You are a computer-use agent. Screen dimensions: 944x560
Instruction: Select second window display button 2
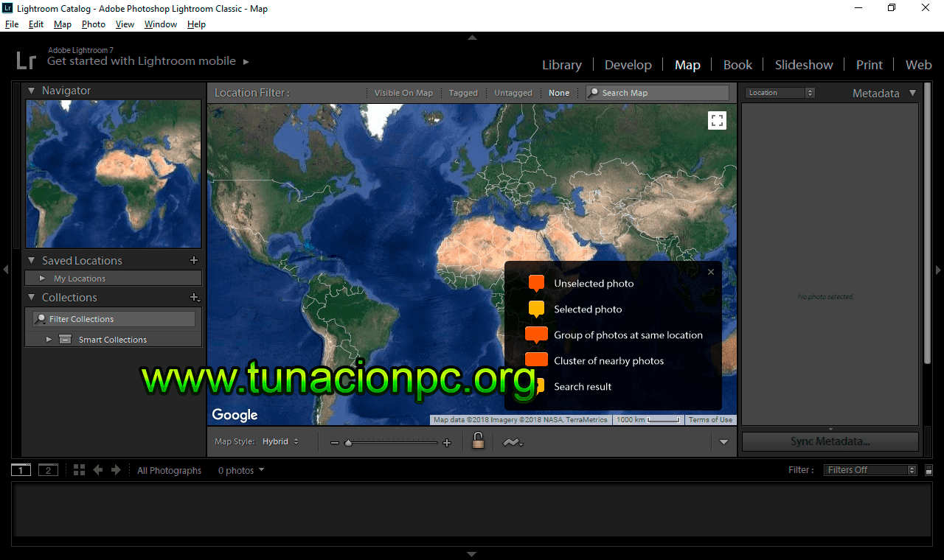(48, 470)
